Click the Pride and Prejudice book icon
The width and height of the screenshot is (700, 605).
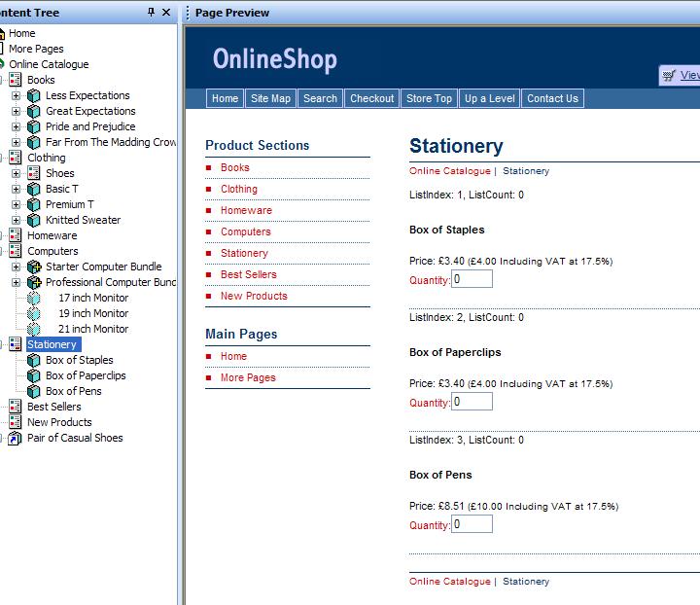[34, 126]
